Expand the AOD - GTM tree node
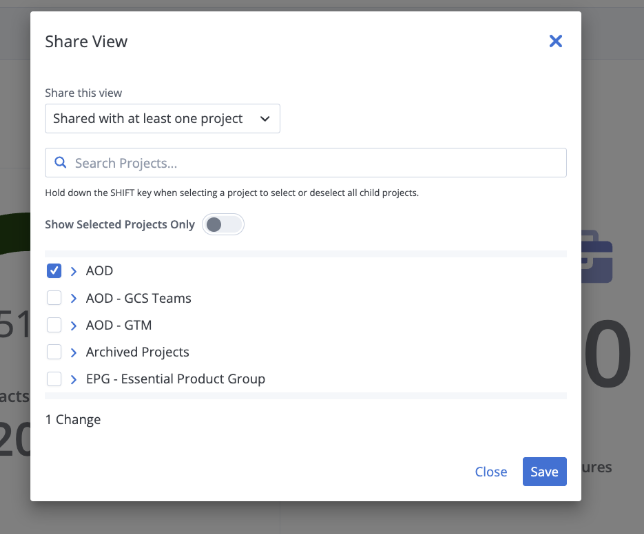The image size is (644, 534). (74, 325)
